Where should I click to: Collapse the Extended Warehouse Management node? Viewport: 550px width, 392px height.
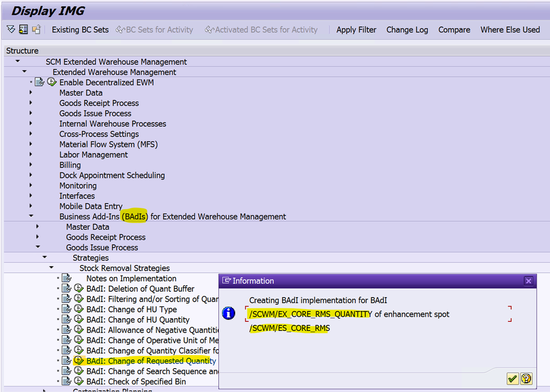tap(24, 72)
